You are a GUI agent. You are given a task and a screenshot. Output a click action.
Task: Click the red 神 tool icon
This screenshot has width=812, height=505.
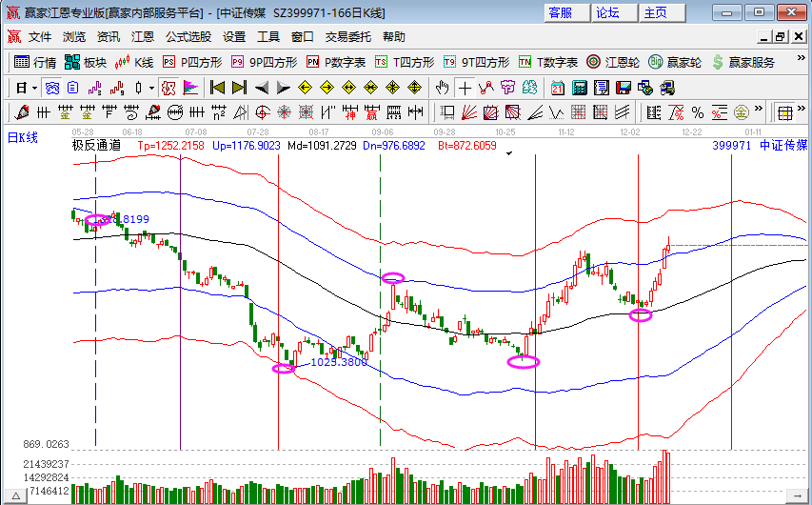[350, 112]
